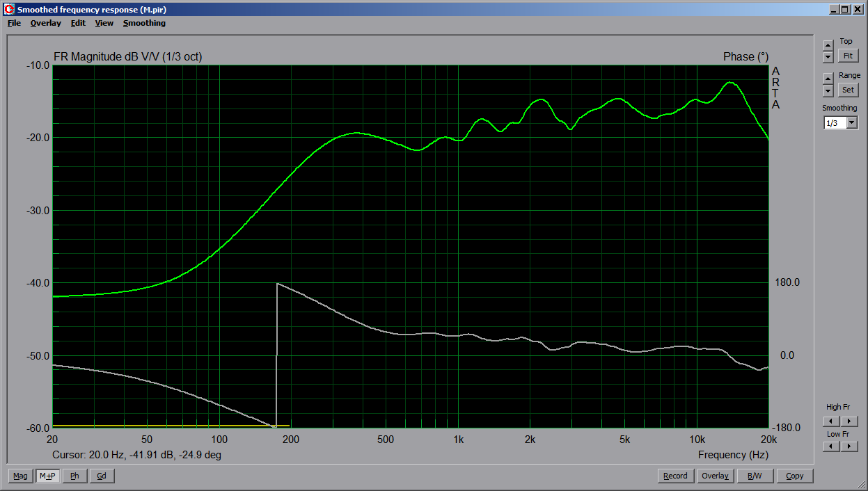Click the ARTA application title icon
Image resolution: width=868 pixels, height=491 pixels.
pos(9,9)
